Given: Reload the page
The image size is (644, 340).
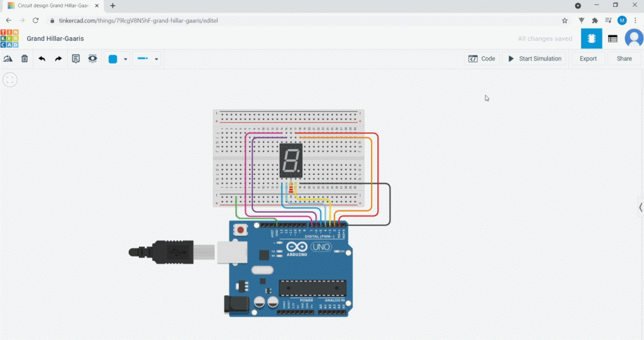Looking at the screenshot, I should click(36, 21).
